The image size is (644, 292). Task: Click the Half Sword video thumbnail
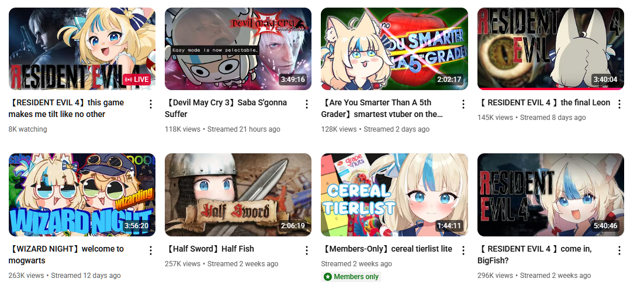[238, 195]
